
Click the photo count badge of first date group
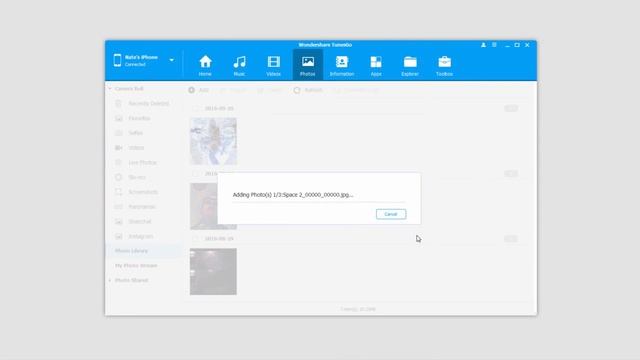(511, 109)
